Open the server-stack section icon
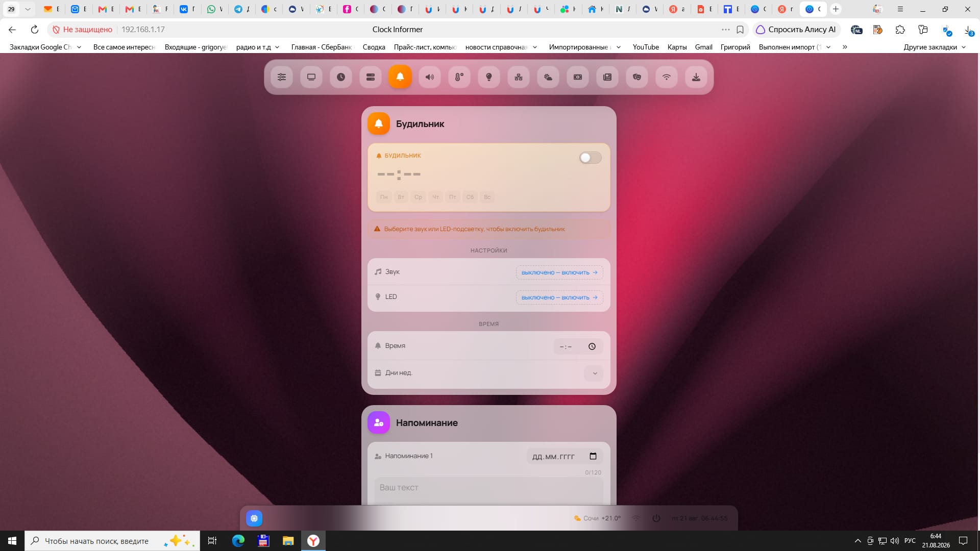This screenshot has width=980, height=551. coord(371,77)
